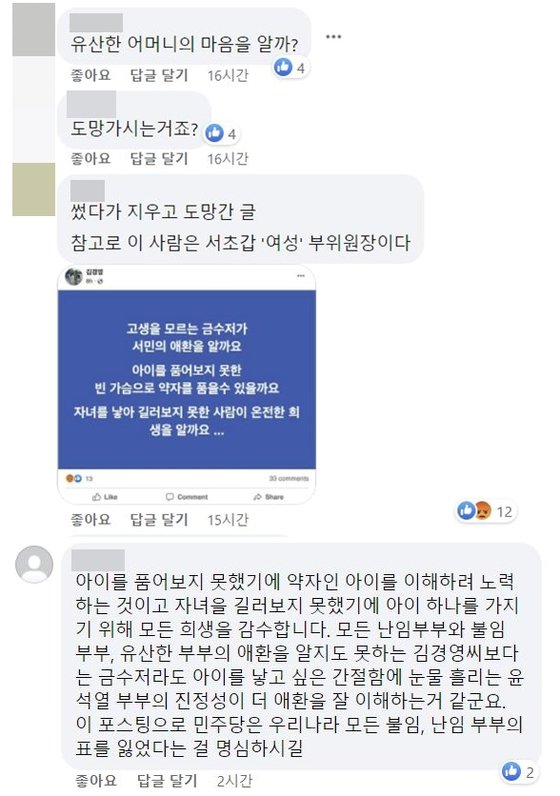Open the three-dot menu inside the embedded post image
Screen dimensions: 560x796
[301, 276]
